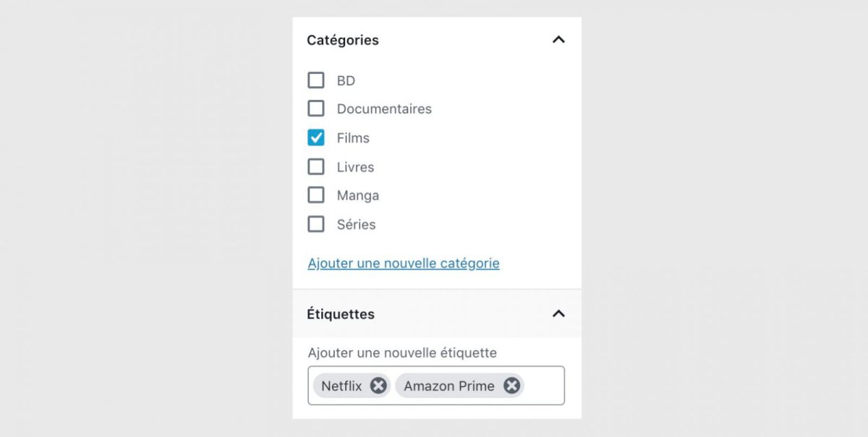Image resolution: width=868 pixels, height=437 pixels.
Task: Collapse the Étiquettes panel chevron
Action: 558,314
